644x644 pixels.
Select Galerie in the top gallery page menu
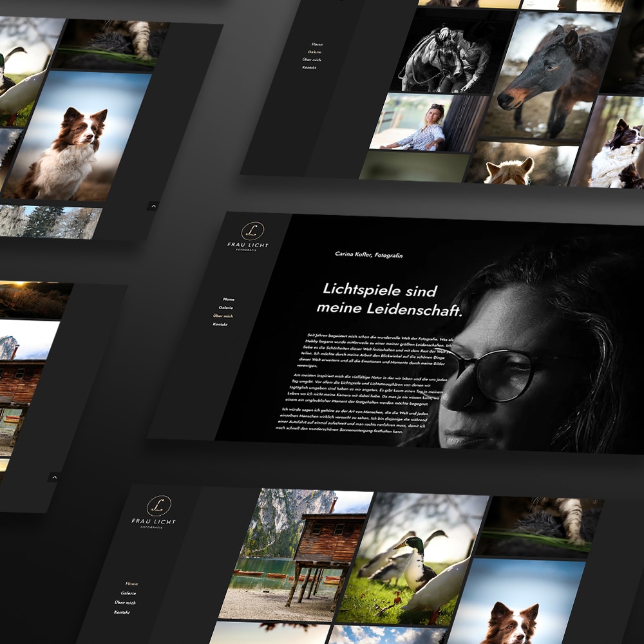click(314, 52)
